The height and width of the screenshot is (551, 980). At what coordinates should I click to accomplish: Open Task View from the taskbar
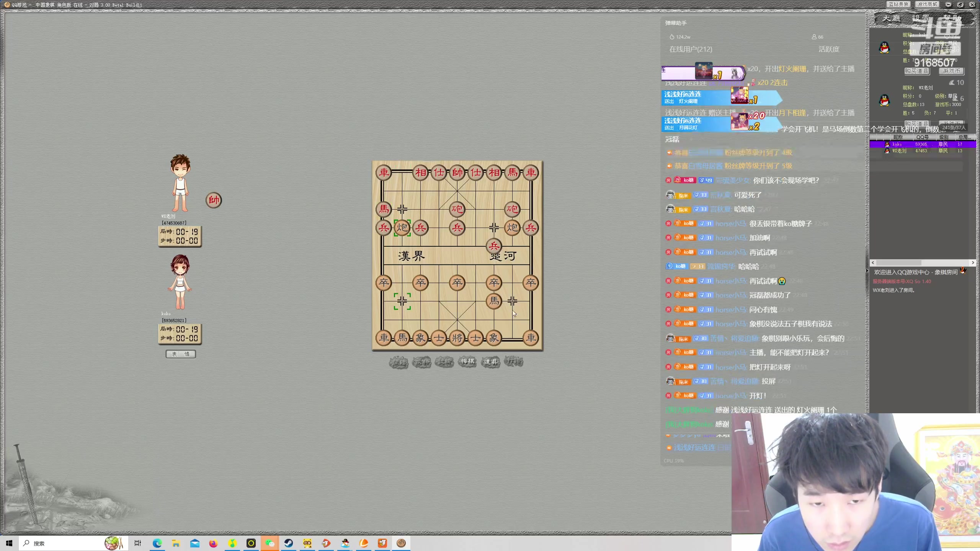tap(138, 543)
